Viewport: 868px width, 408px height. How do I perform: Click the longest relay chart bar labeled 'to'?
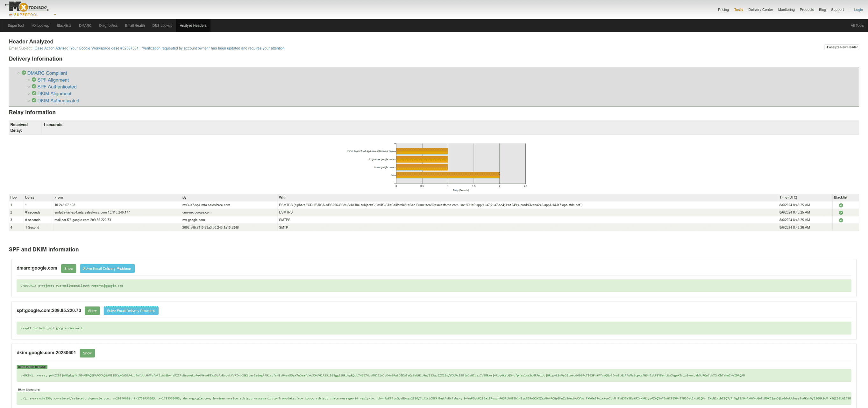[448, 175]
